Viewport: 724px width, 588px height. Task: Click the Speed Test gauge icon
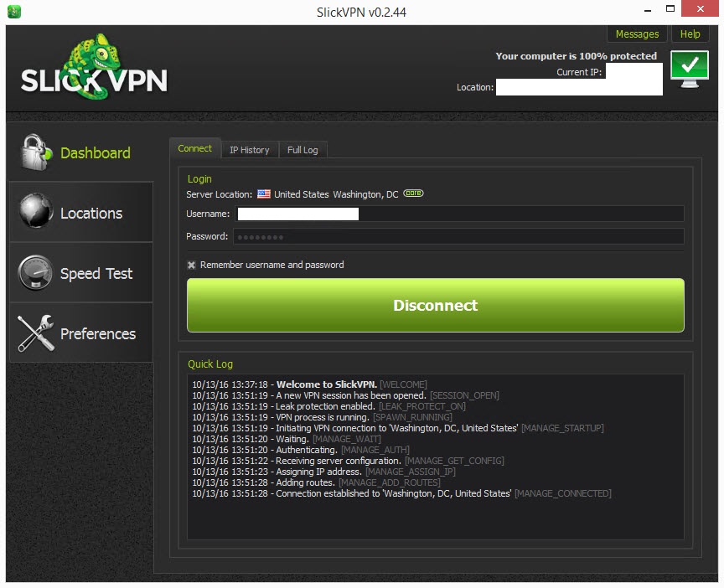click(35, 272)
